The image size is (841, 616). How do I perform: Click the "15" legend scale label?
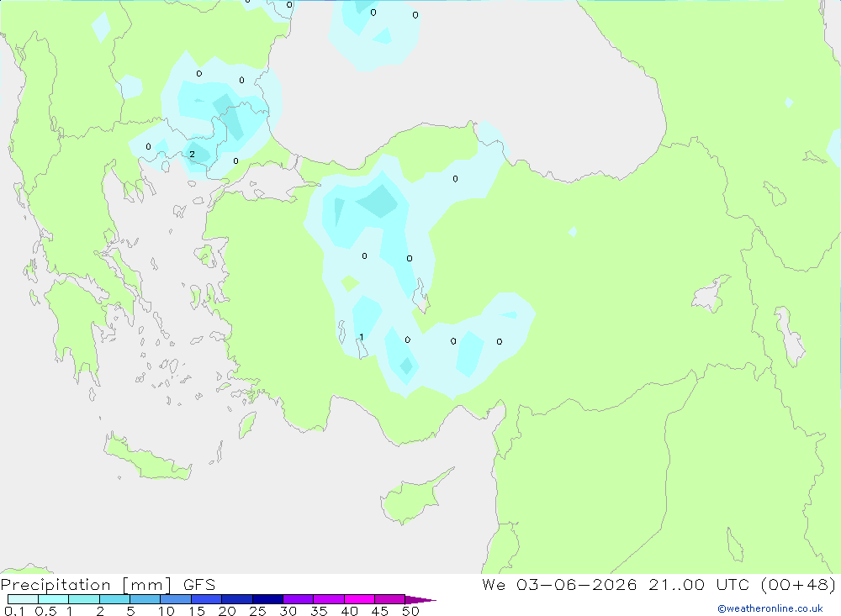197,611
